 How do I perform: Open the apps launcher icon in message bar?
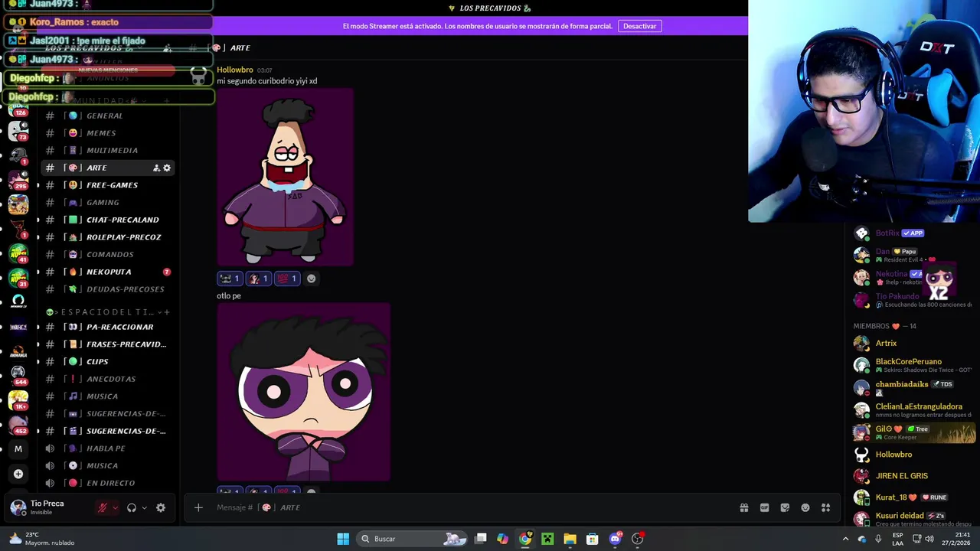point(826,507)
